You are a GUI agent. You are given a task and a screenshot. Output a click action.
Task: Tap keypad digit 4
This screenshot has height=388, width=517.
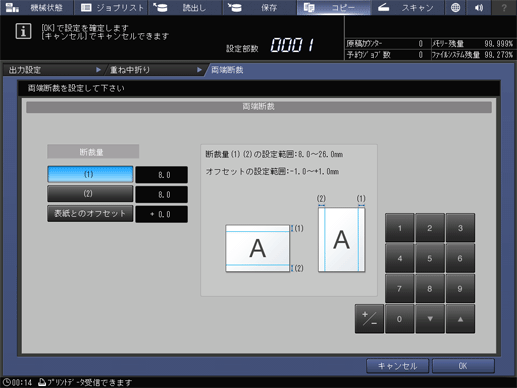[x=400, y=258]
